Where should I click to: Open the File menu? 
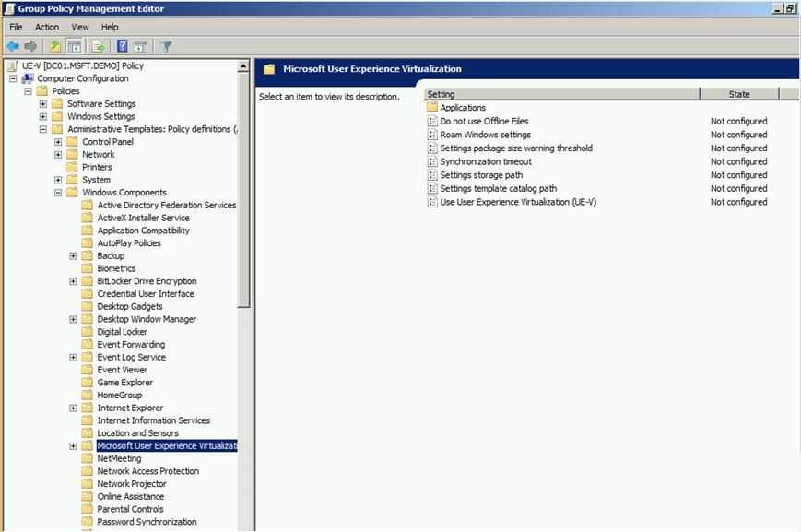click(17, 27)
